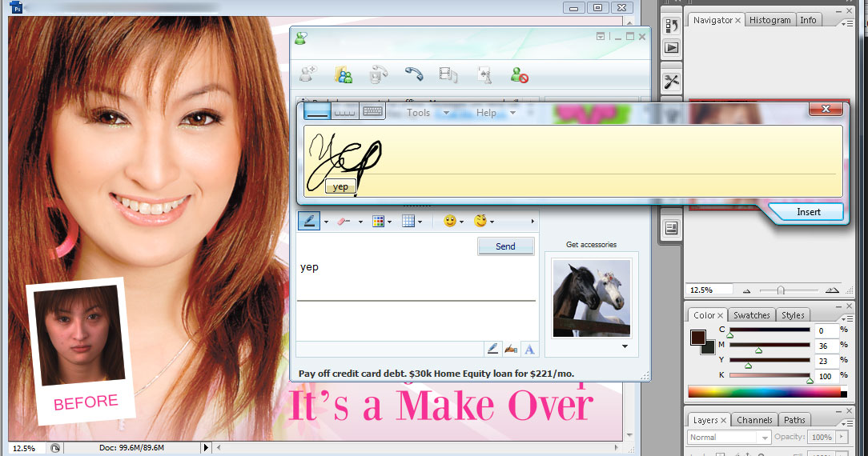Switch input panel to on-screen keyboard

coord(372,111)
